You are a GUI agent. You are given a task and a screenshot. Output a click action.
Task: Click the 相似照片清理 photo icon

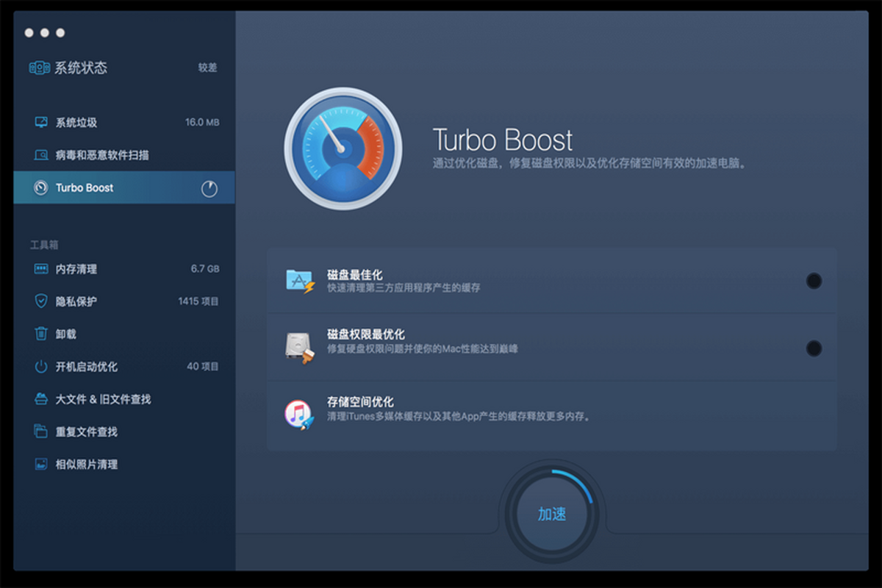coord(41,464)
